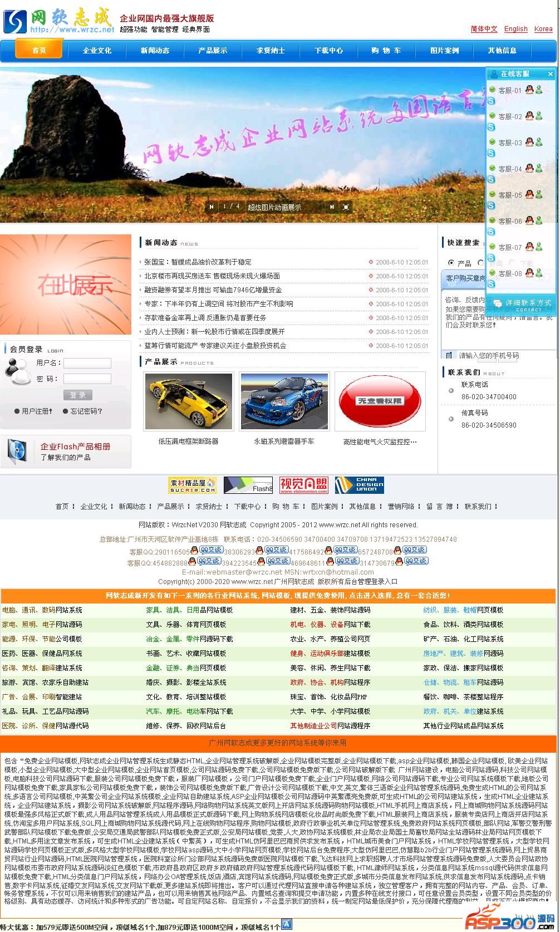
Task: Open the 忘记密码 link
Action: tap(86, 411)
